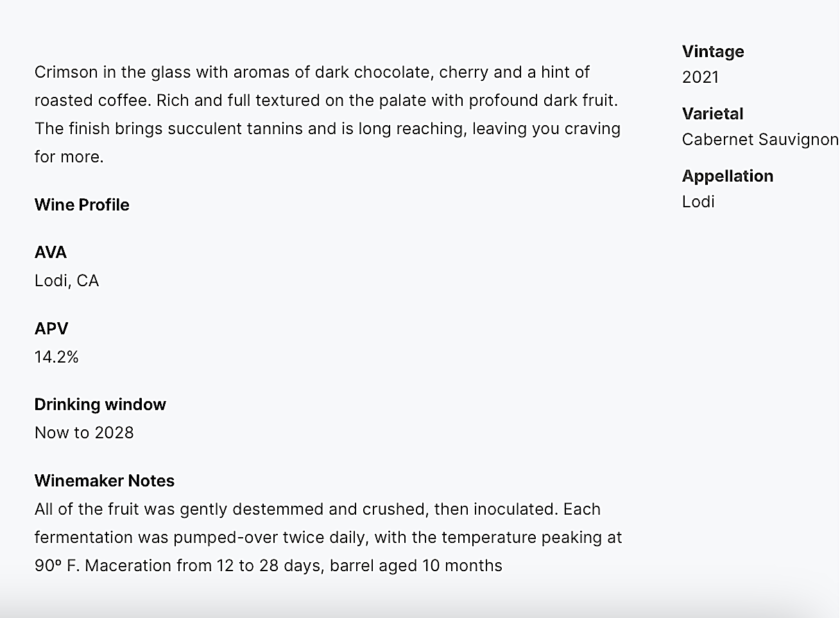Click "for more." ending the description
The height and width of the screenshot is (618, 840).
click(x=69, y=157)
